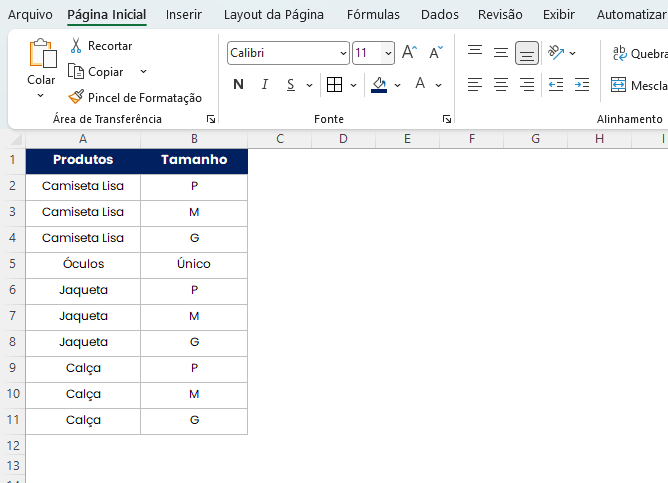Align cell text to the right
This screenshot has height=483, width=668.
point(527,85)
